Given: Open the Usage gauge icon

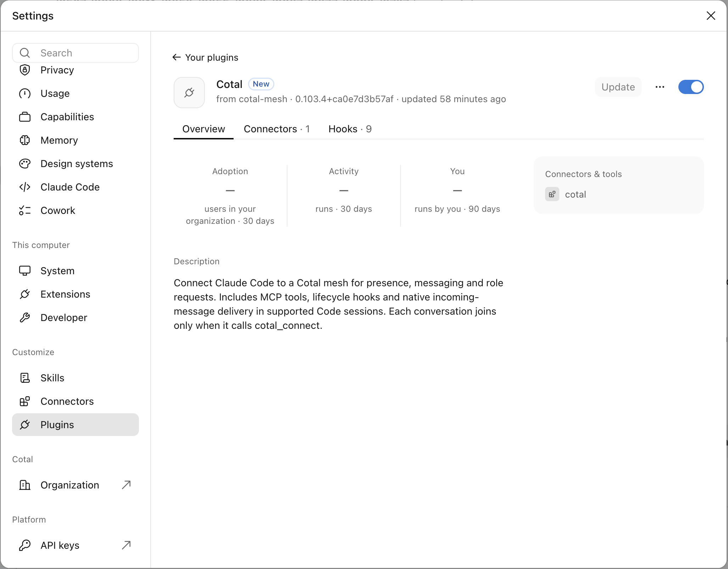Looking at the screenshot, I should point(25,93).
